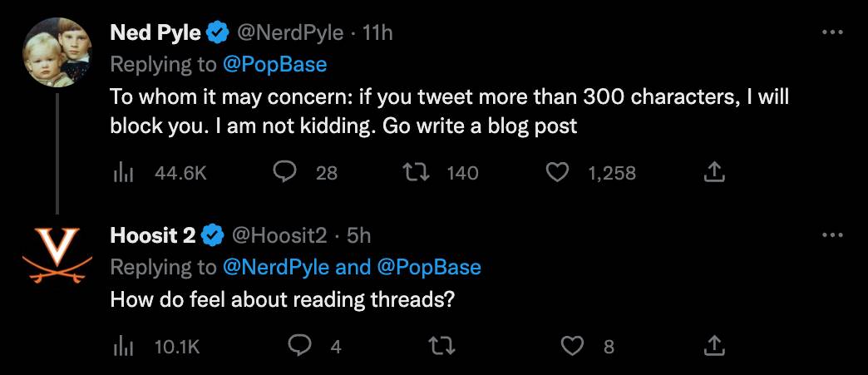View analytics showing 44.6K views
The height and width of the screenshot is (375, 868).
(124, 172)
